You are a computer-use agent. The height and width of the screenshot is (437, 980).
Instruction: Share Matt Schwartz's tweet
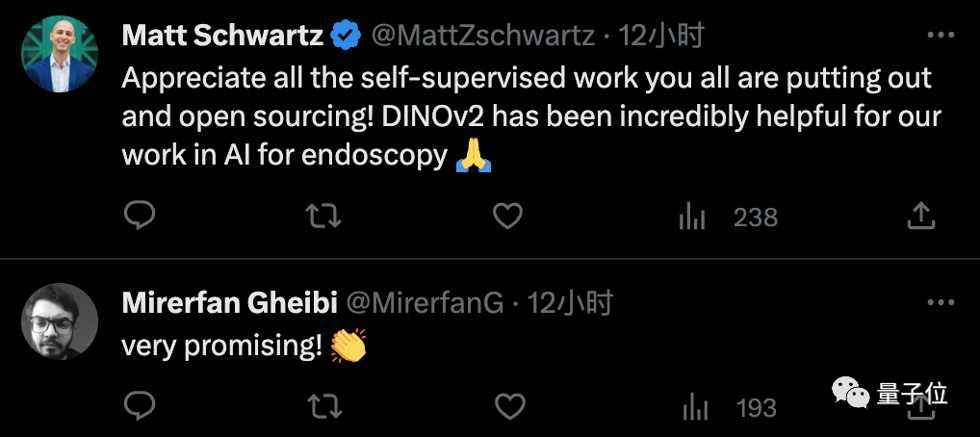tap(921, 216)
